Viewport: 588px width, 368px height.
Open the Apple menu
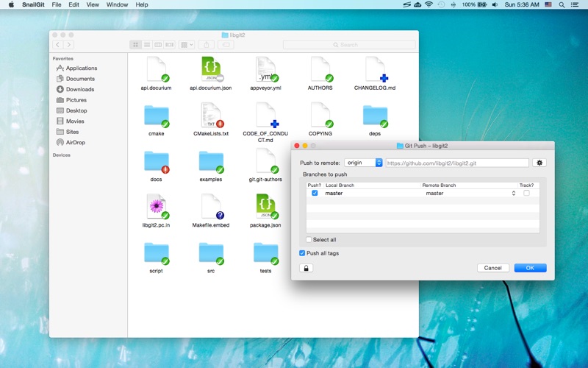11,4
